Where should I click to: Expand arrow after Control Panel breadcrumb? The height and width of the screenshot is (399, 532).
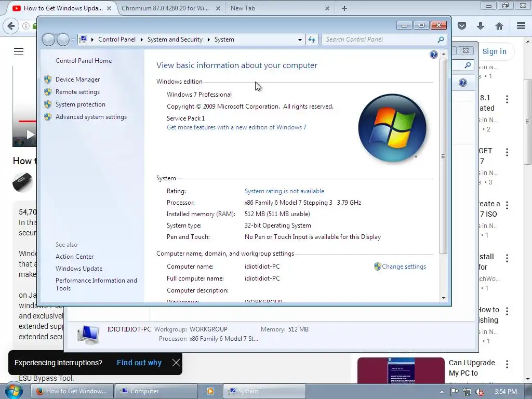click(x=141, y=39)
